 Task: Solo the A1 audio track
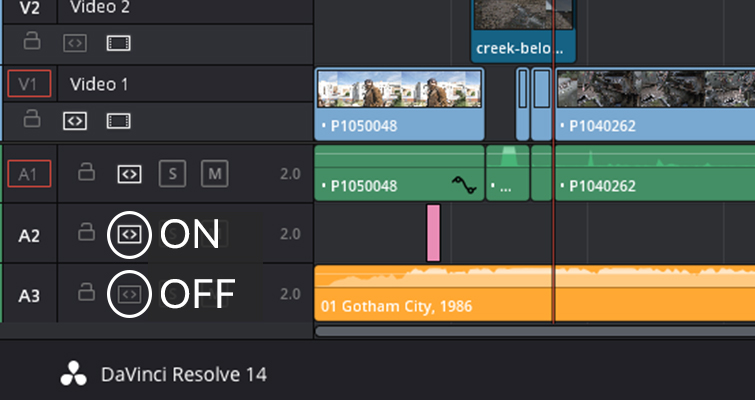pyautogui.click(x=172, y=174)
